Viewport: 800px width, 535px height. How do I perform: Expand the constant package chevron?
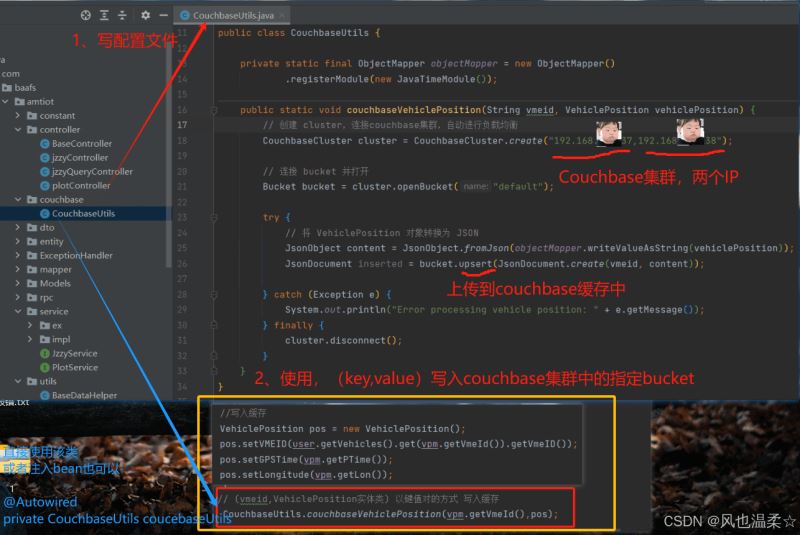18,116
